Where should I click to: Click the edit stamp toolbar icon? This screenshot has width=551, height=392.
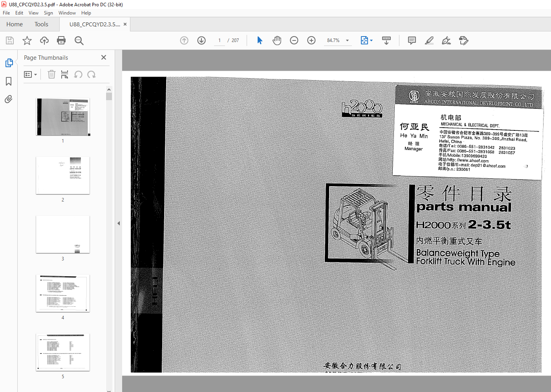[x=464, y=40]
